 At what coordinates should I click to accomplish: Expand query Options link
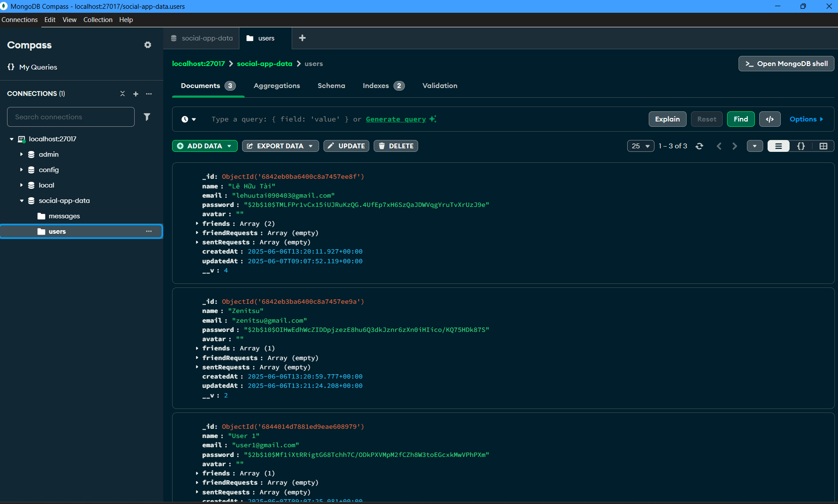[x=806, y=119]
